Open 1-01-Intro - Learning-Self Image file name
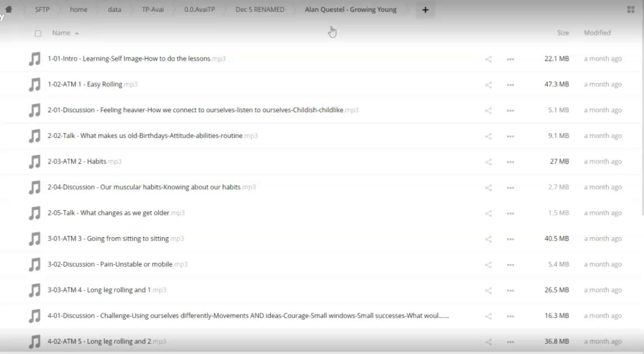The height and width of the screenshot is (354, 644). click(136, 59)
